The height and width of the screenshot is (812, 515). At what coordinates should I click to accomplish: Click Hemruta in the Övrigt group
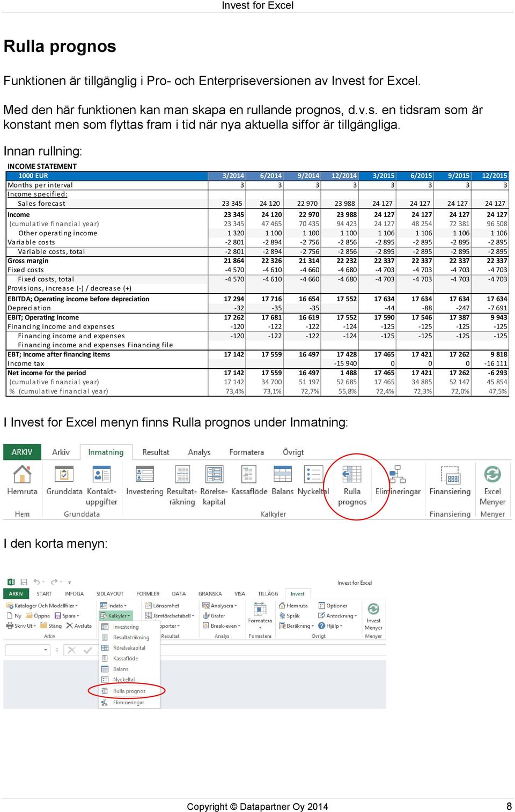(x=293, y=606)
